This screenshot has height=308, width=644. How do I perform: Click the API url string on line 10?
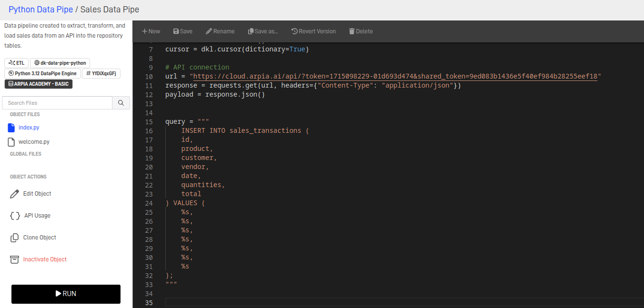click(395, 76)
